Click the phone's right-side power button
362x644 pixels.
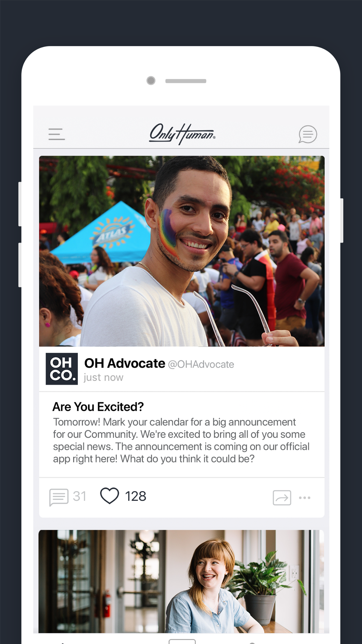342,220
